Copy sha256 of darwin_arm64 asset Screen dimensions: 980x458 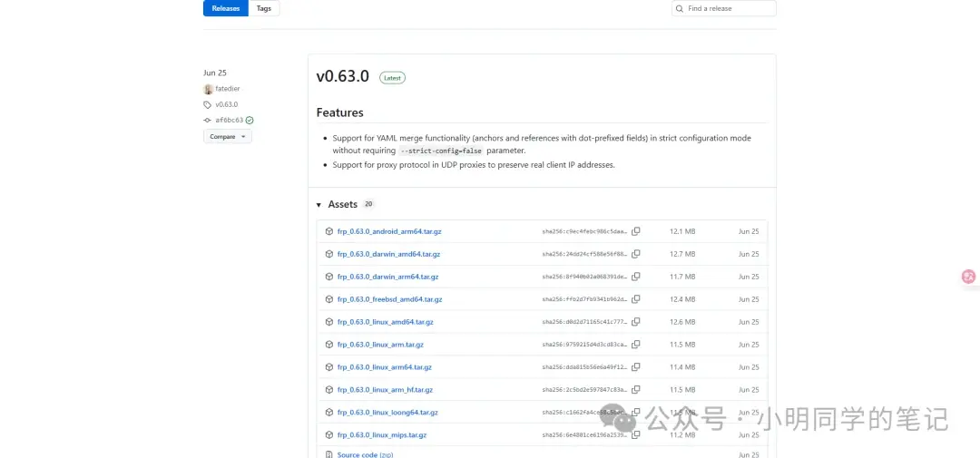635,277
